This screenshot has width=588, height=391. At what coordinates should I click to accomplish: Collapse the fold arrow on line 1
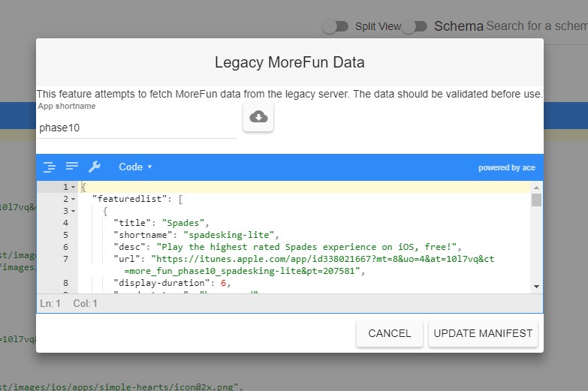[73, 187]
